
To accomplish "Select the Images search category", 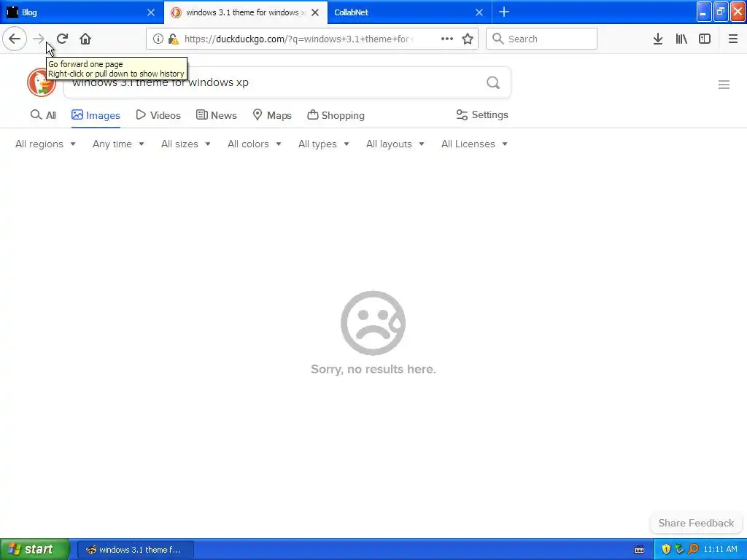I will pyautogui.click(x=96, y=115).
